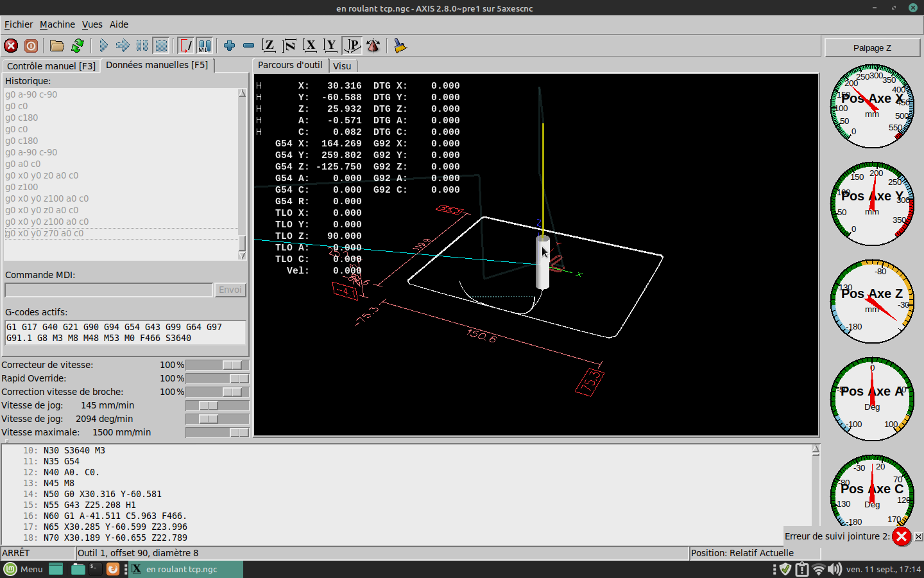Toggle machine power icon

point(31,46)
